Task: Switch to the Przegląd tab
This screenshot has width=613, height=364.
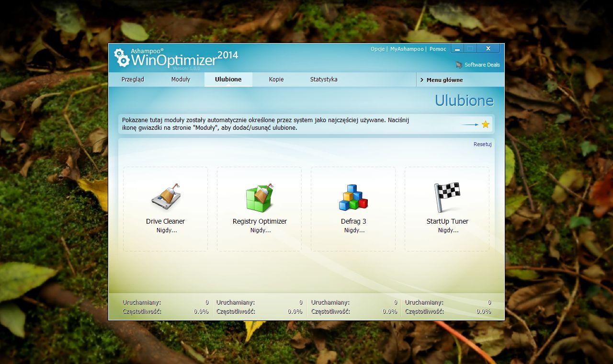Action: tap(133, 80)
